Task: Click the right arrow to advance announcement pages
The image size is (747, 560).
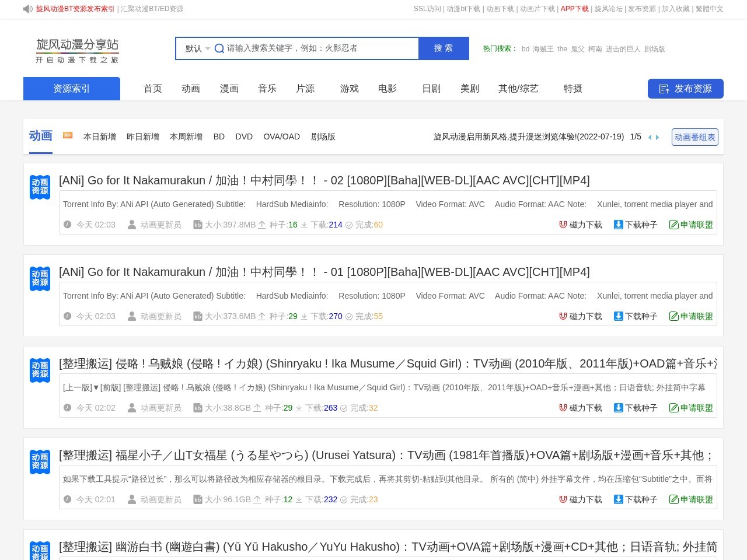Action: point(657,137)
